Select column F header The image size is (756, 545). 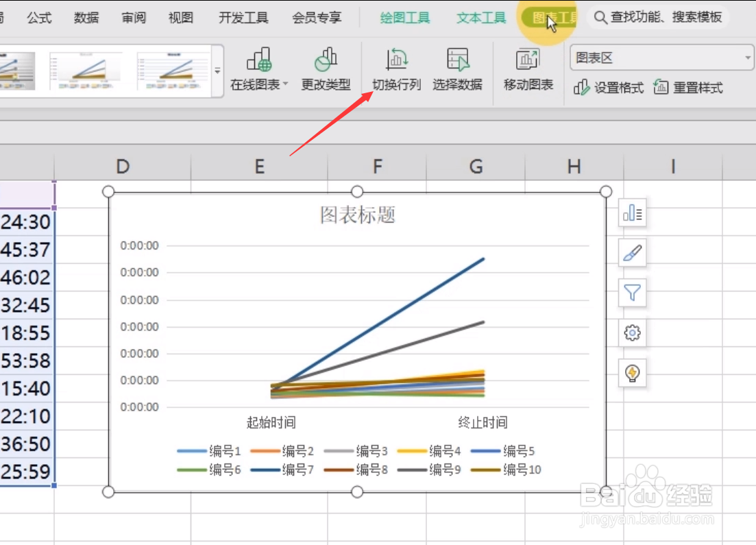pos(377,167)
